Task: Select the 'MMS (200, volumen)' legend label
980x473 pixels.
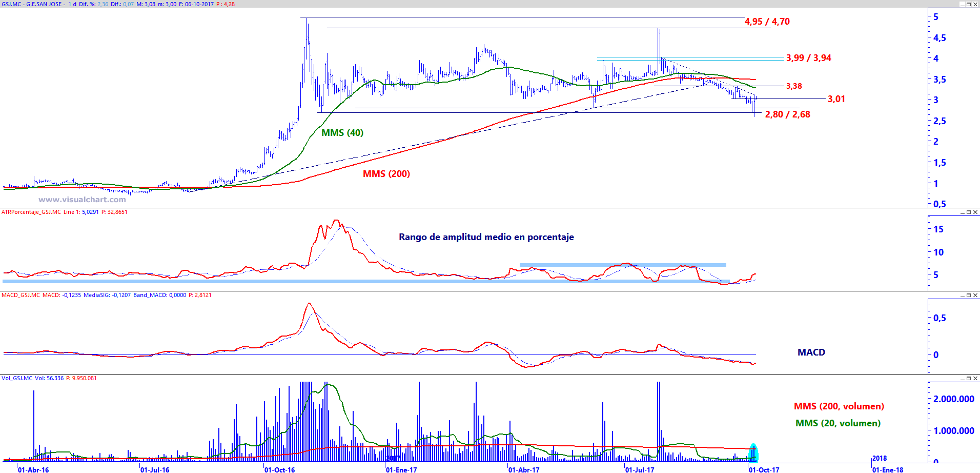Action: point(839,406)
